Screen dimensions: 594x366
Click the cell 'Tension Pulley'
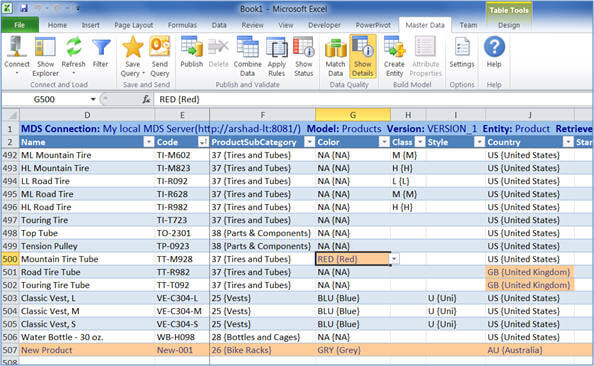pyautogui.click(x=87, y=246)
